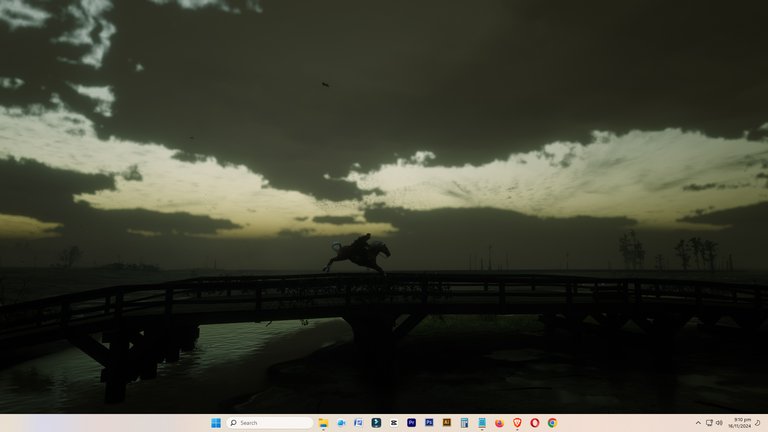Open the Notepad app icon
This screenshot has width=768, height=432.
(x=482, y=423)
